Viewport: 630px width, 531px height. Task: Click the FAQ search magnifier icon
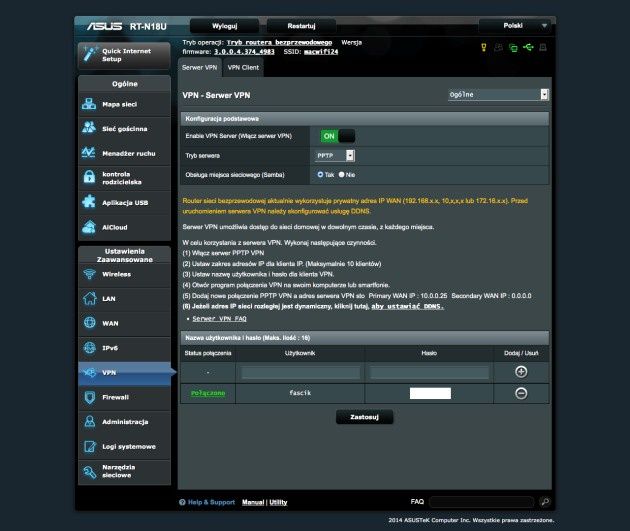click(x=545, y=501)
